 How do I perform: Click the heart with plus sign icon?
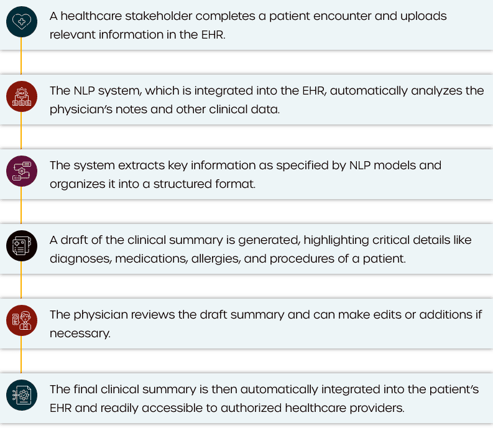tap(22, 22)
